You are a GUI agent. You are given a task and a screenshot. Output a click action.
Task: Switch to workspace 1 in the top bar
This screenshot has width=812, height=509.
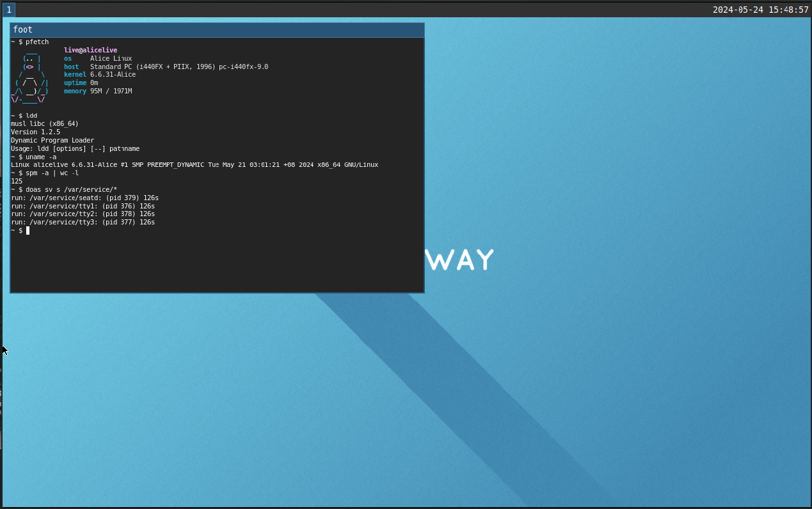tap(9, 10)
